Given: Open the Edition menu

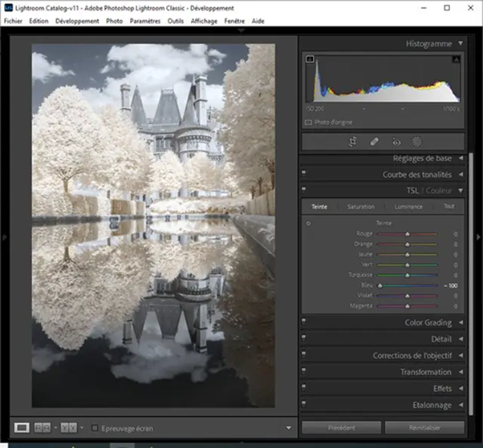Looking at the screenshot, I should [x=39, y=21].
